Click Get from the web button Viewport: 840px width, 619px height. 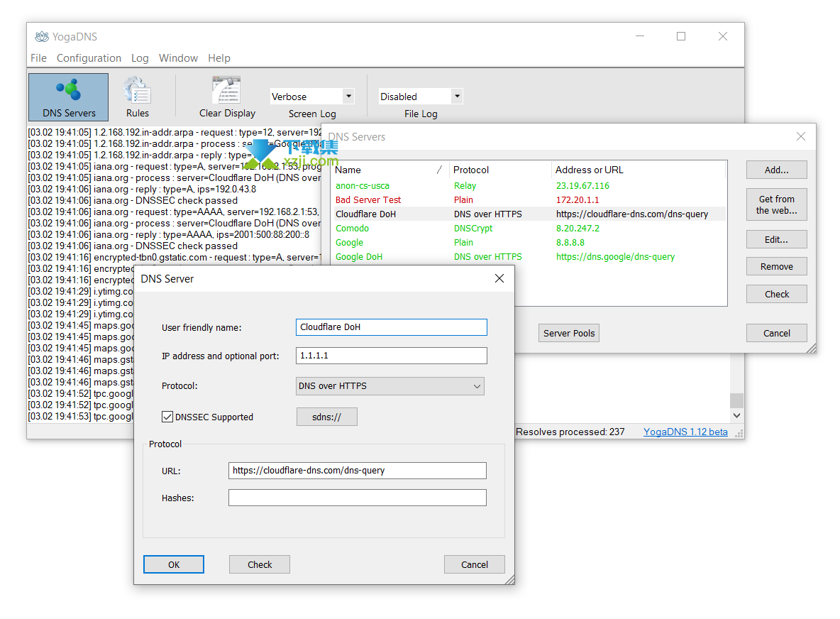pyautogui.click(x=776, y=204)
